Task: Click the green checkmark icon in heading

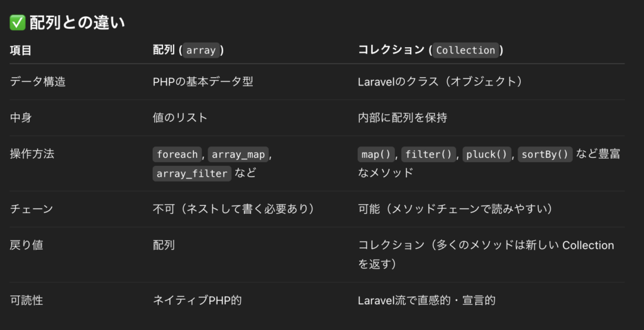Action: [17, 23]
